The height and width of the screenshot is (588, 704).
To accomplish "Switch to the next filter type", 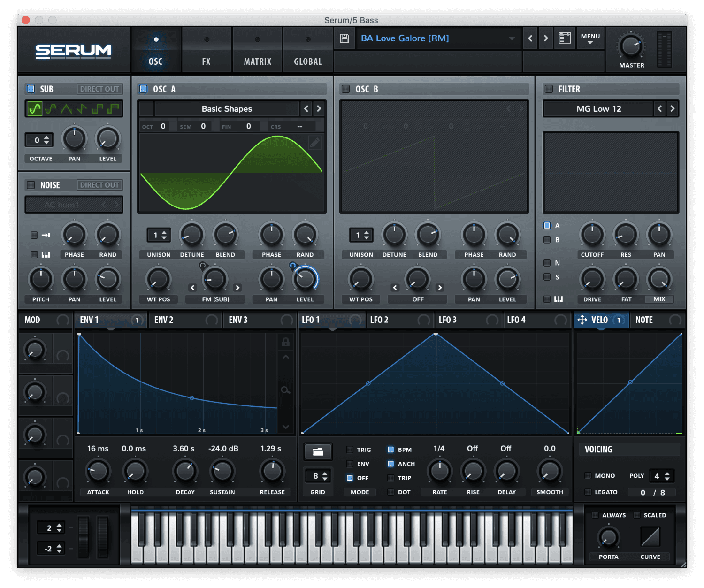I will [673, 109].
